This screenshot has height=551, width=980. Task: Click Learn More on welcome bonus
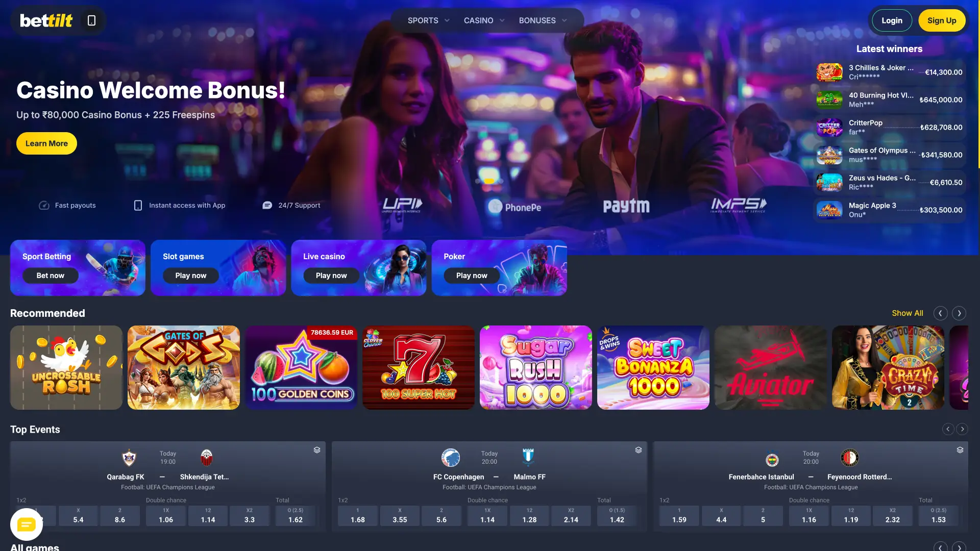pos(46,143)
